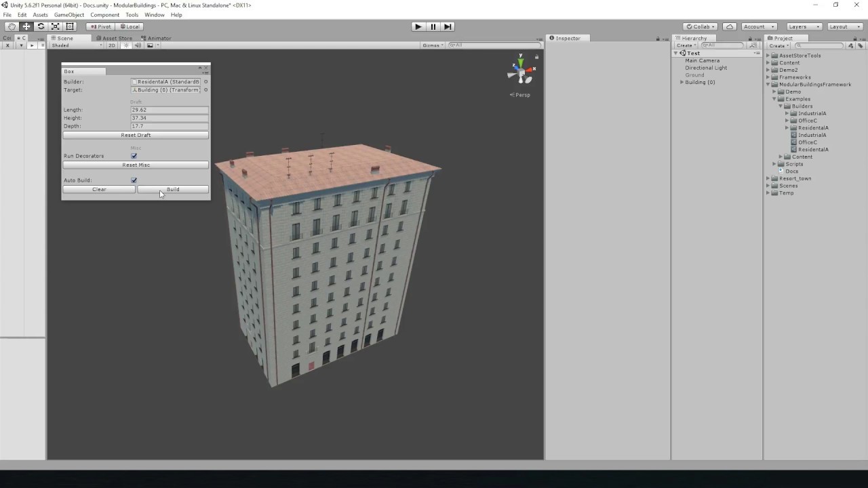Open the Shaded draw mode dropdown
Image resolution: width=868 pixels, height=488 pixels.
tap(77, 45)
